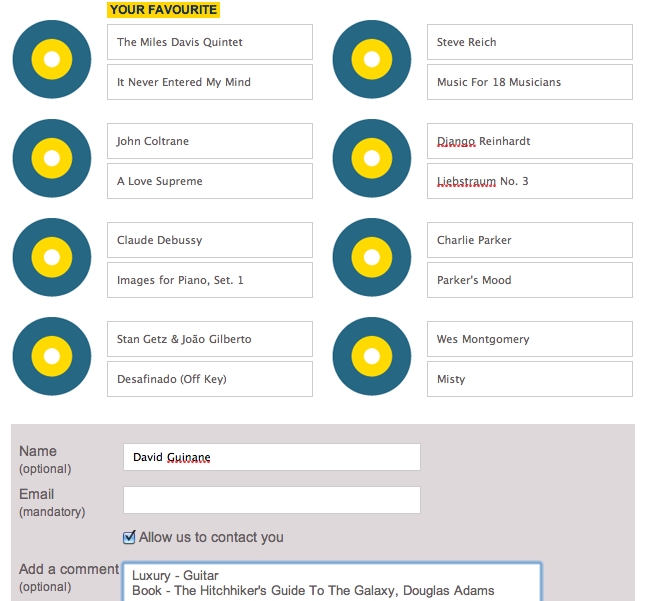Edit Stan Getz & João Gilberto field
The image size is (647, 601).
pos(210,339)
